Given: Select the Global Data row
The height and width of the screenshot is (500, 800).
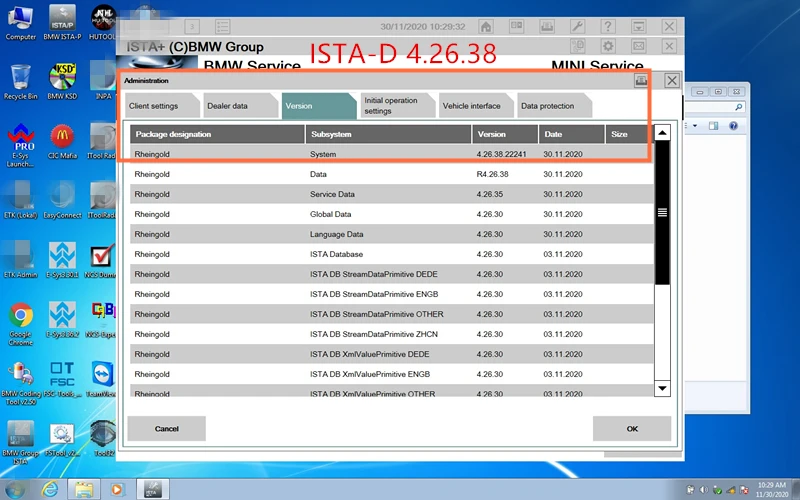Looking at the screenshot, I should pyautogui.click(x=392, y=214).
